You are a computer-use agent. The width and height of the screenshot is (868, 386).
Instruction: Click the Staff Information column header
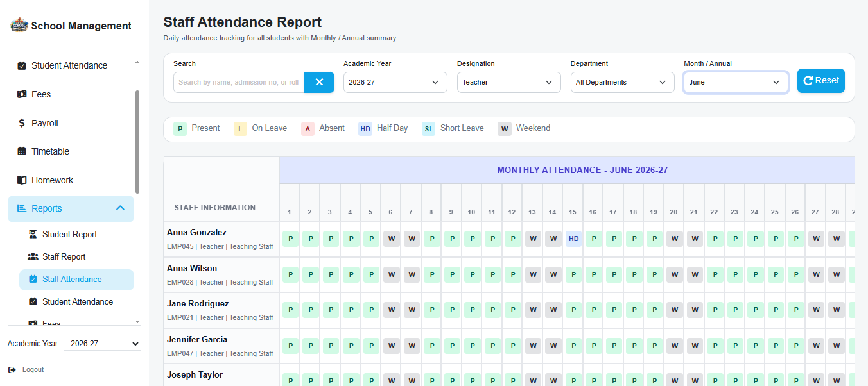pyautogui.click(x=215, y=208)
